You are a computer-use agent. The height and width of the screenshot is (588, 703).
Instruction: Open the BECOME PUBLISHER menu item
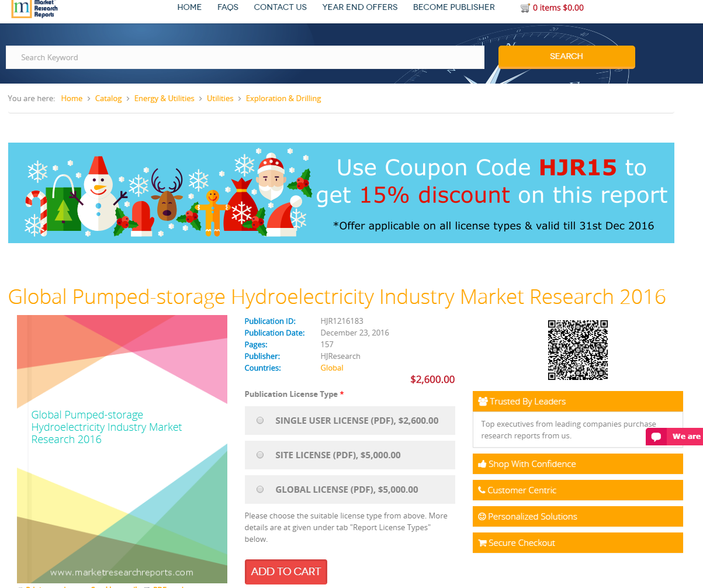(x=454, y=8)
